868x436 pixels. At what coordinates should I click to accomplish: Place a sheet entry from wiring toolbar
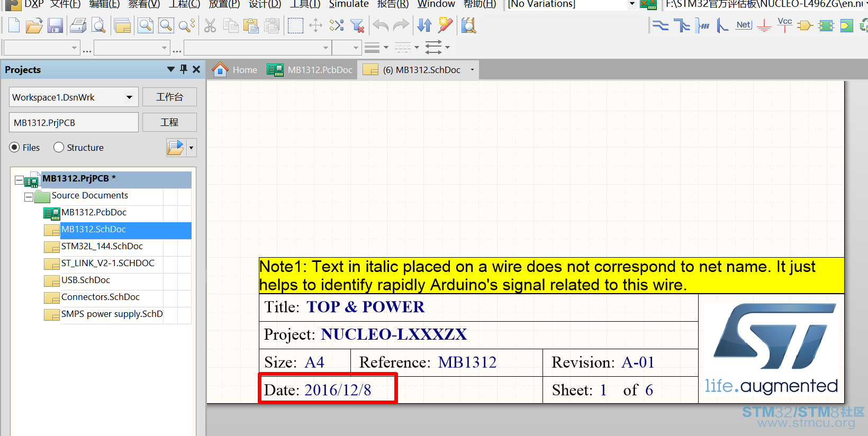847,25
